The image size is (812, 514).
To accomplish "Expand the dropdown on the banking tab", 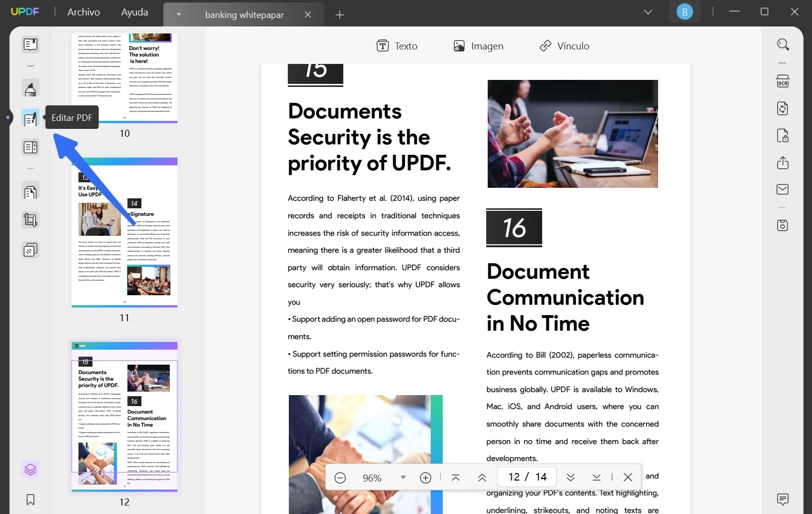I will [x=178, y=14].
